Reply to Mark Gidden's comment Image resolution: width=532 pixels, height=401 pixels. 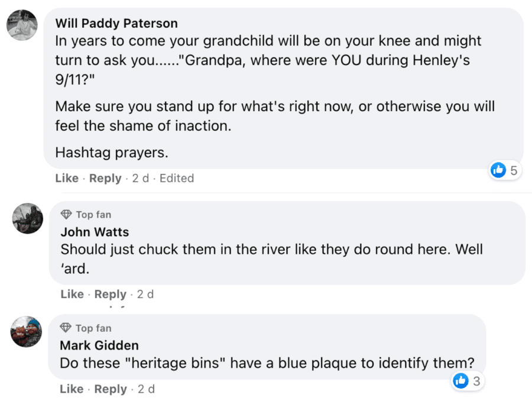[111, 389]
